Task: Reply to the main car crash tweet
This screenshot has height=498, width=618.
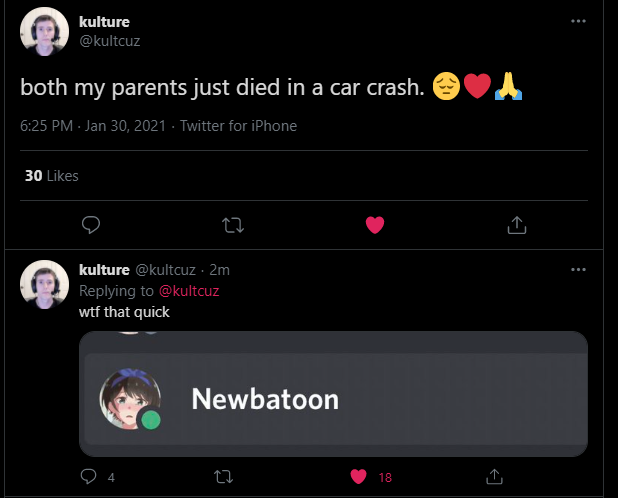Action: click(x=90, y=225)
